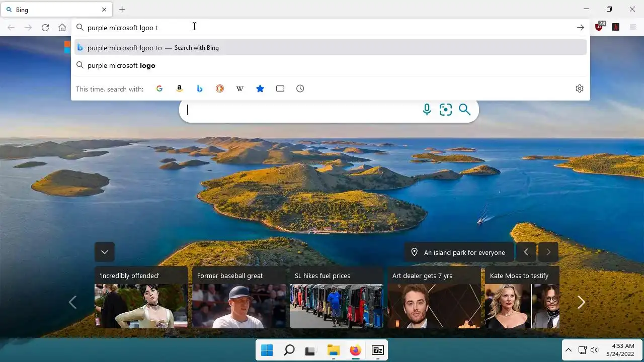The width and height of the screenshot is (644, 362).
Task: Collapse the news carousel with the down chevron
Action: click(x=105, y=252)
